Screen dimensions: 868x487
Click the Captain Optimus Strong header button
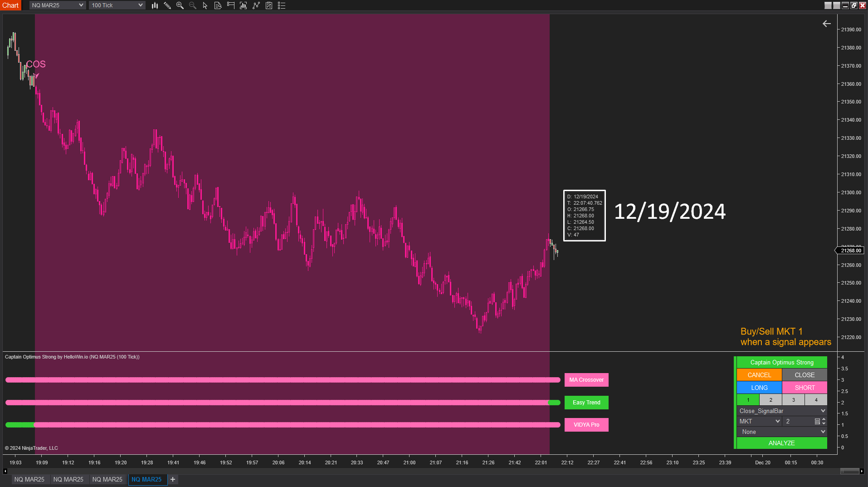[x=782, y=362]
